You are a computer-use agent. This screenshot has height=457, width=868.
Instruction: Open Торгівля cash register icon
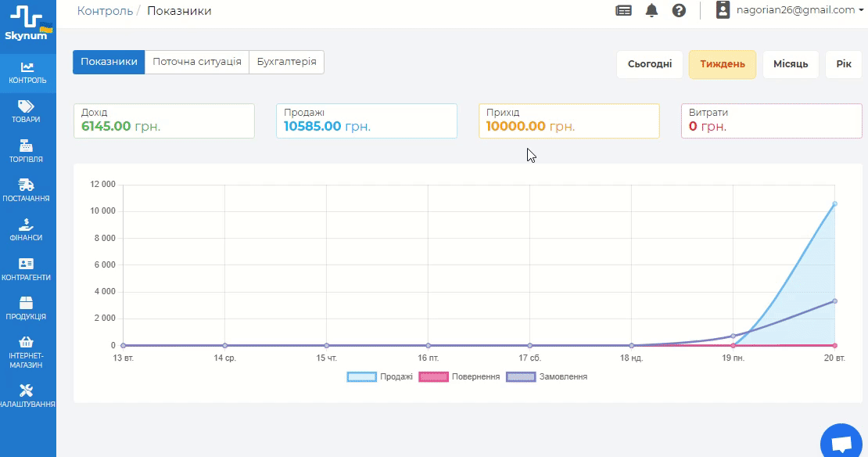click(x=26, y=146)
